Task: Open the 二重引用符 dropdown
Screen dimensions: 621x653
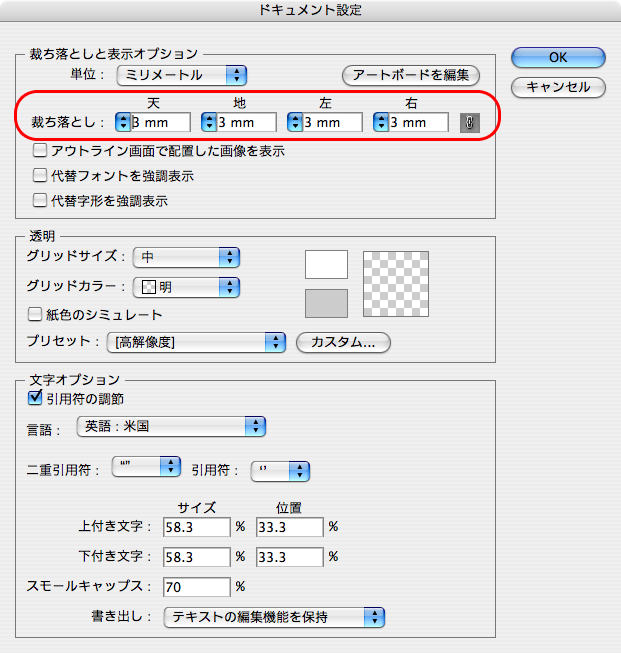Action: pyautogui.click(x=146, y=466)
